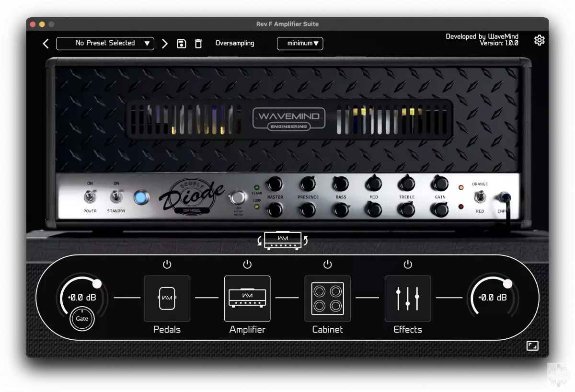
Task: Click the upper MID knob
Action: 374,184
